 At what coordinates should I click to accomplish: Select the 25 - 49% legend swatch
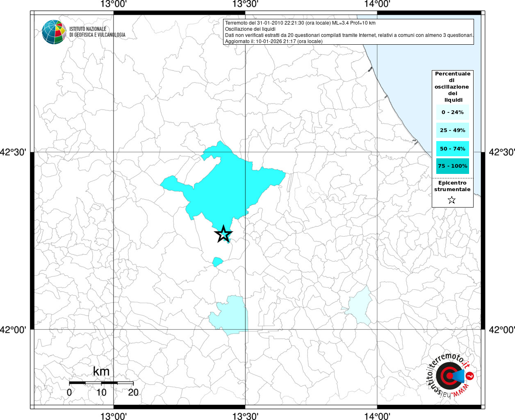coord(452,130)
